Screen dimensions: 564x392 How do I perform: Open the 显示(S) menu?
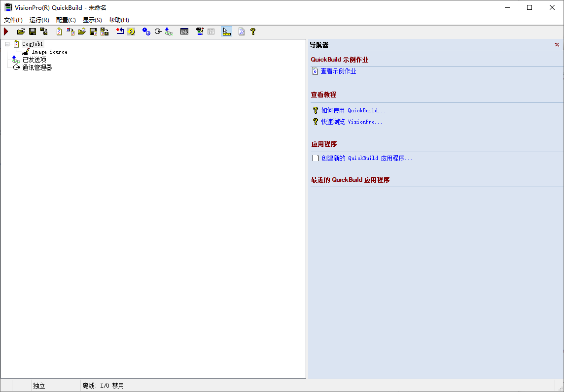(x=92, y=20)
